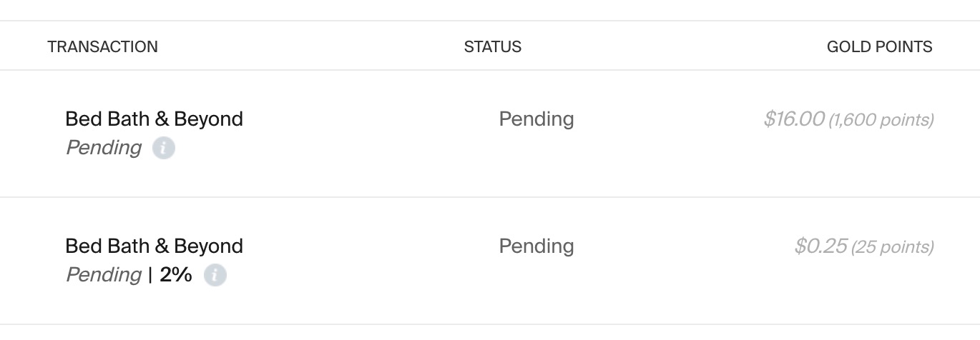Viewport: 980px width, 340px height.
Task: Click the separator bar before 2%
Action: tap(150, 275)
